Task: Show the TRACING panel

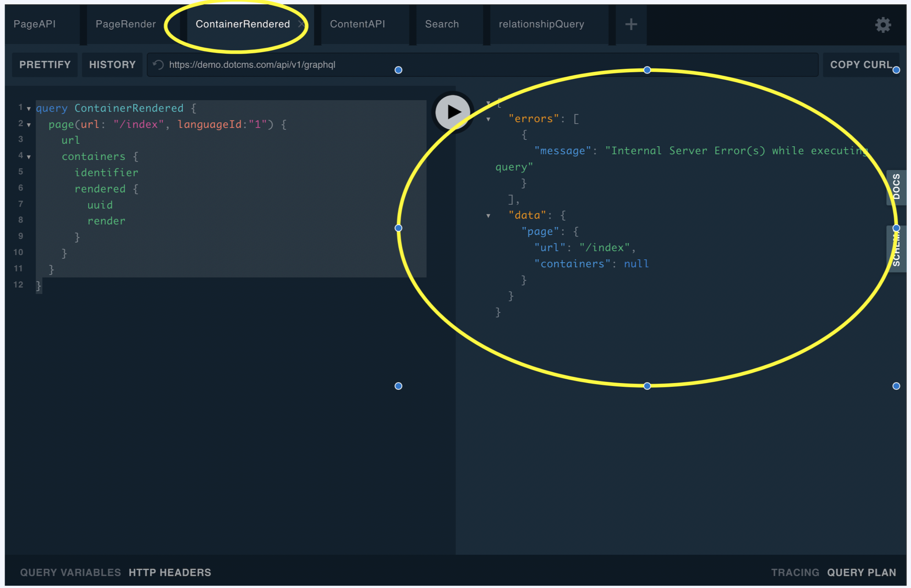Action: click(x=795, y=572)
